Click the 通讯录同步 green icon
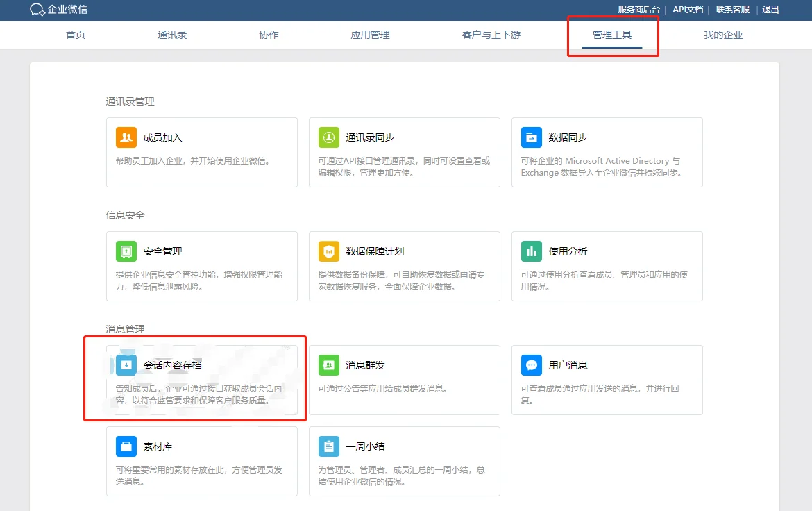Screen dimensions: 812x511 pos(328,137)
